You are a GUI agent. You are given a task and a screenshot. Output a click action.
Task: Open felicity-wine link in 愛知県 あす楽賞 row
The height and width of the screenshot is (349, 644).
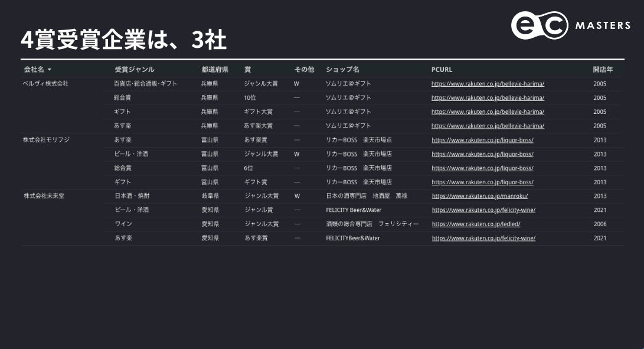483,238
